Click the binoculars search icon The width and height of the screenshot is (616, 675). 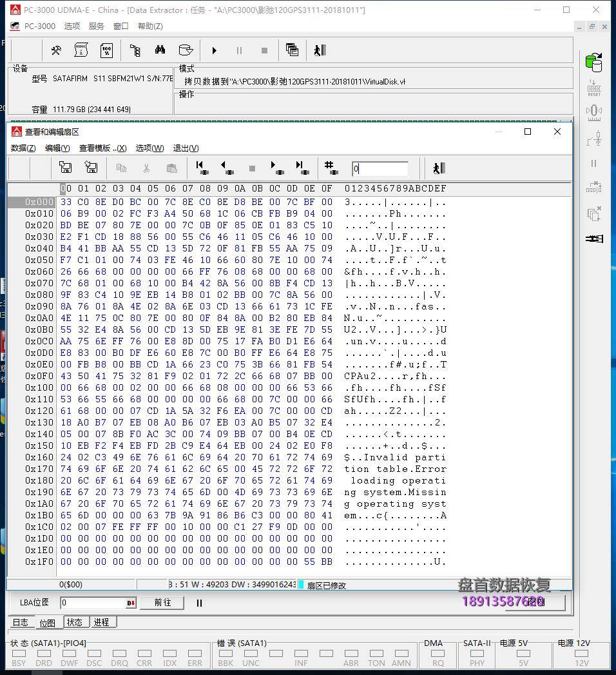click(x=160, y=50)
